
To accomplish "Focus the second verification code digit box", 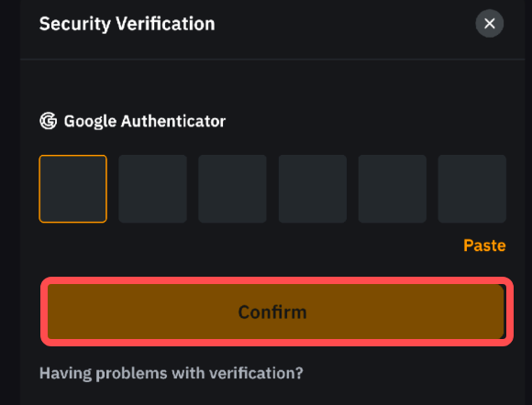I will [x=152, y=189].
